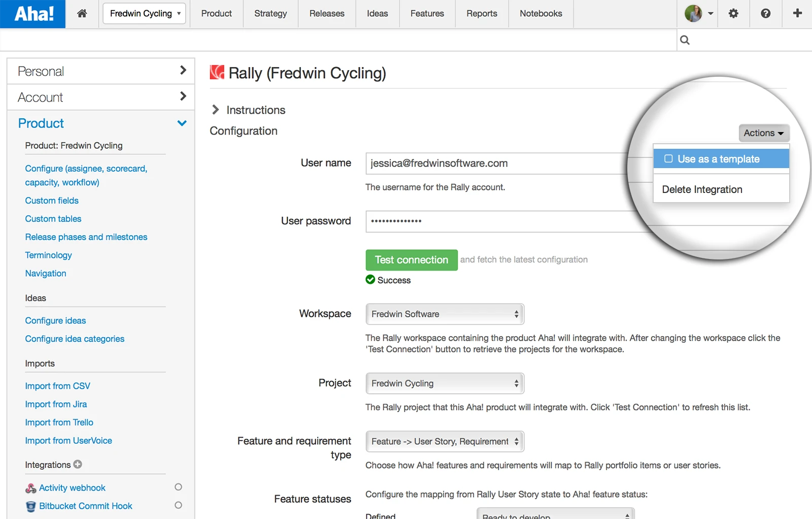Open the settings gear icon

pyautogui.click(x=733, y=14)
